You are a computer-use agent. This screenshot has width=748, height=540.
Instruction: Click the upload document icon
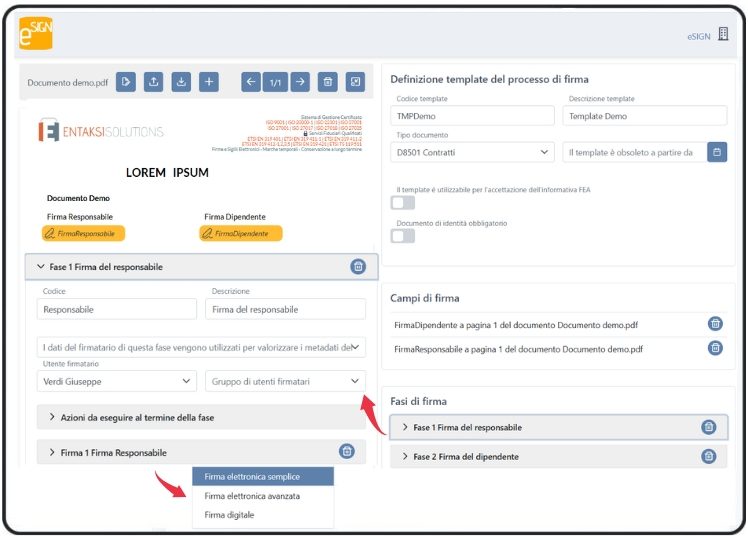click(154, 82)
